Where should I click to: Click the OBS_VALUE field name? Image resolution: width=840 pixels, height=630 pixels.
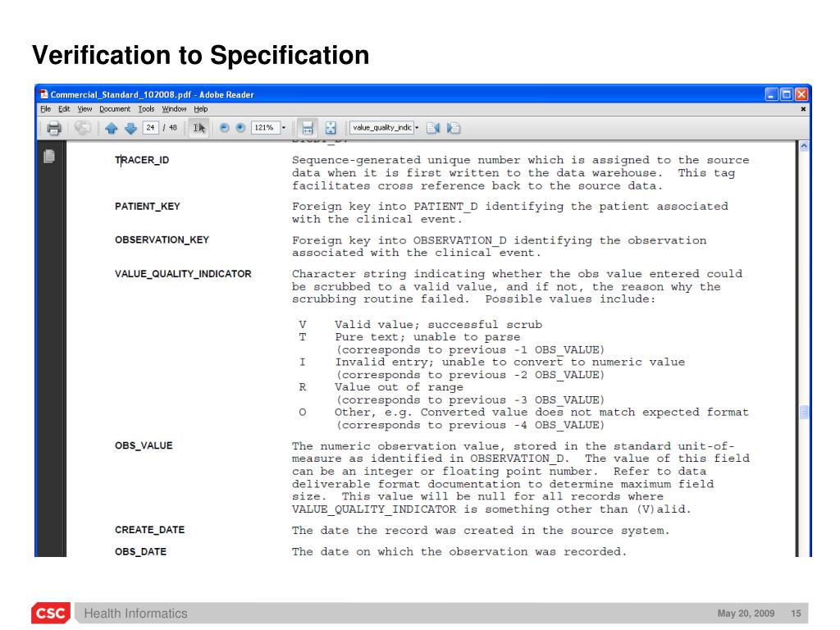click(x=144, y=445)
